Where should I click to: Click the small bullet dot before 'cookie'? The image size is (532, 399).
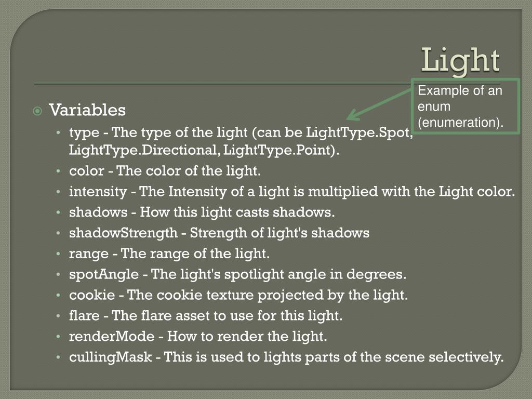point(58,295)
